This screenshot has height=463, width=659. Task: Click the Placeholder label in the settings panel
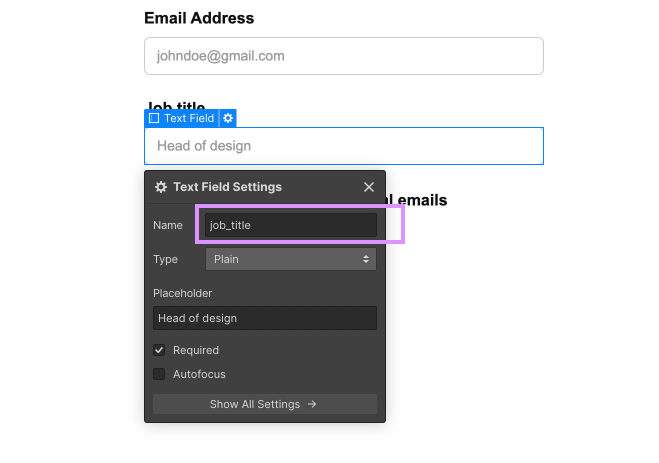(x=183, y=293)
